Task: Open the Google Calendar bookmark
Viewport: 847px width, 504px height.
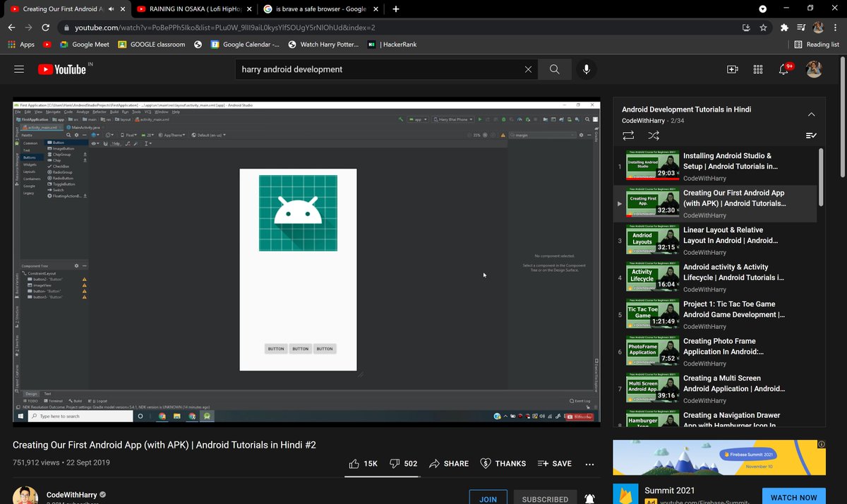Action: [x=245, y=44]
